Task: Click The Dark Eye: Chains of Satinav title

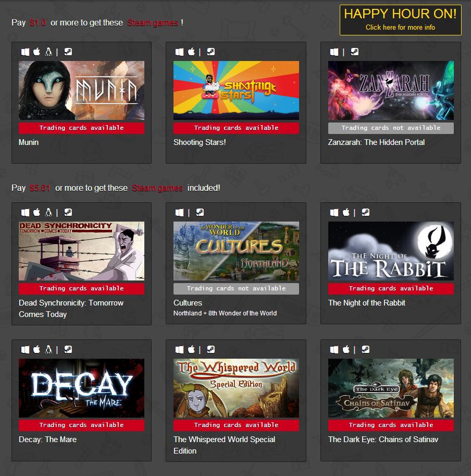Action: (x=383, y=440)
